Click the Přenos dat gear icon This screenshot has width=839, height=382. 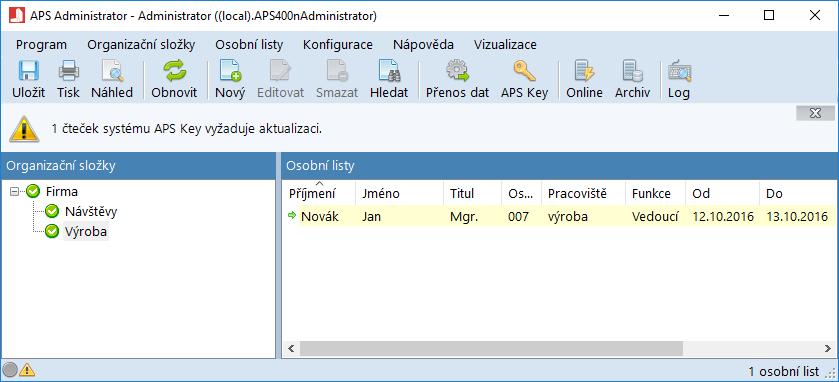point(457,71)
